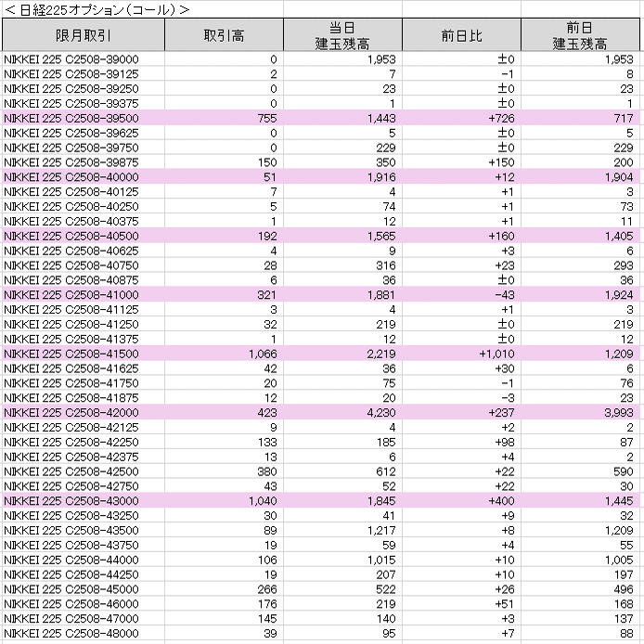
Task: Click row label NIKKEI 225 C2508-45000
Action: 71,589
